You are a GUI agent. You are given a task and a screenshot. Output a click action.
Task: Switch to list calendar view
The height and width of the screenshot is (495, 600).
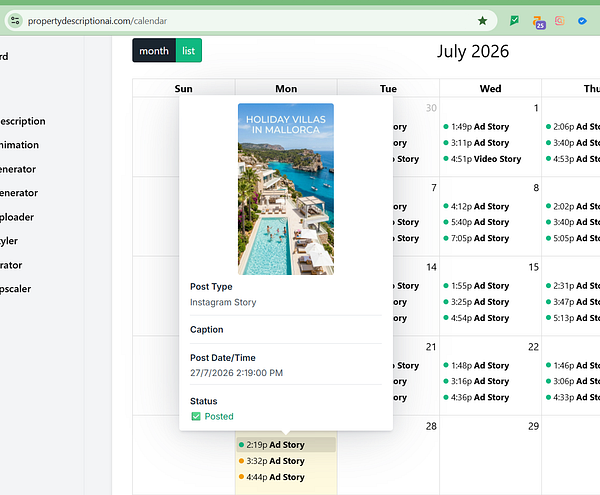coord(189,50)
